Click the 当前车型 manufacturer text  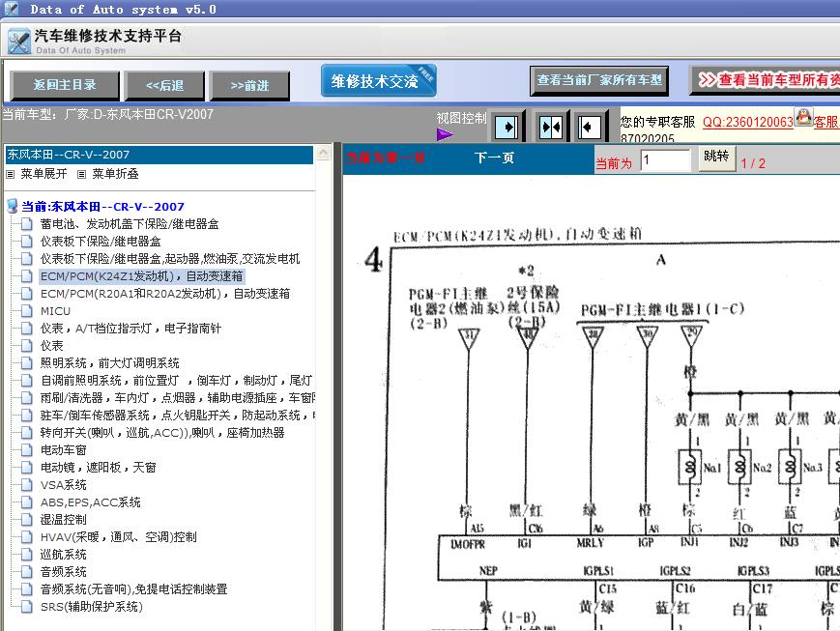[x=108, y=114]
